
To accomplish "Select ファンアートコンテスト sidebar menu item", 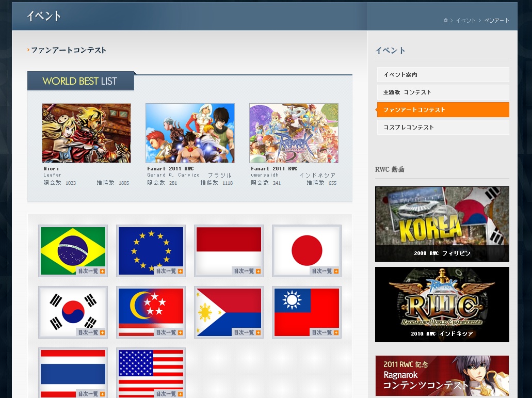I will pyautogui.click(x=443, y=109).
